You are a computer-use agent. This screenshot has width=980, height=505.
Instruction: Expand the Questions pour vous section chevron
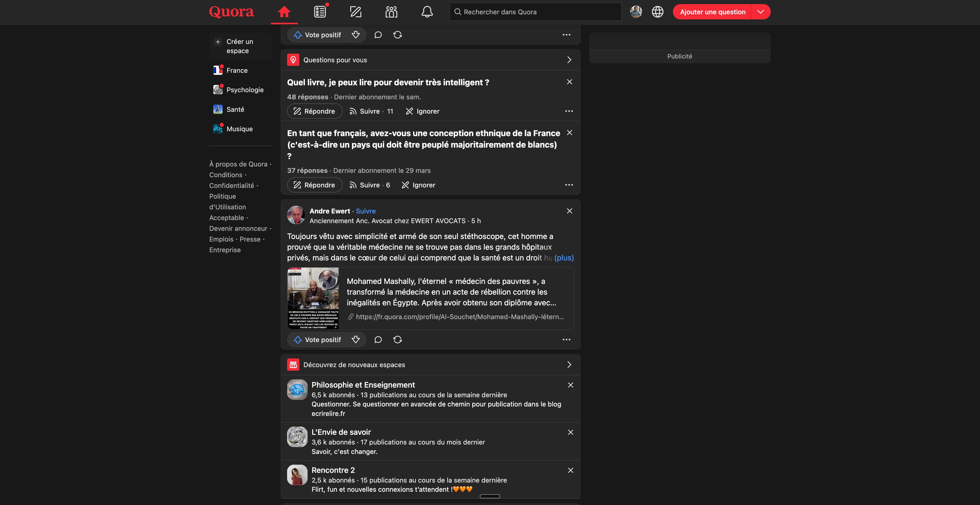click(x=569, y=60)
